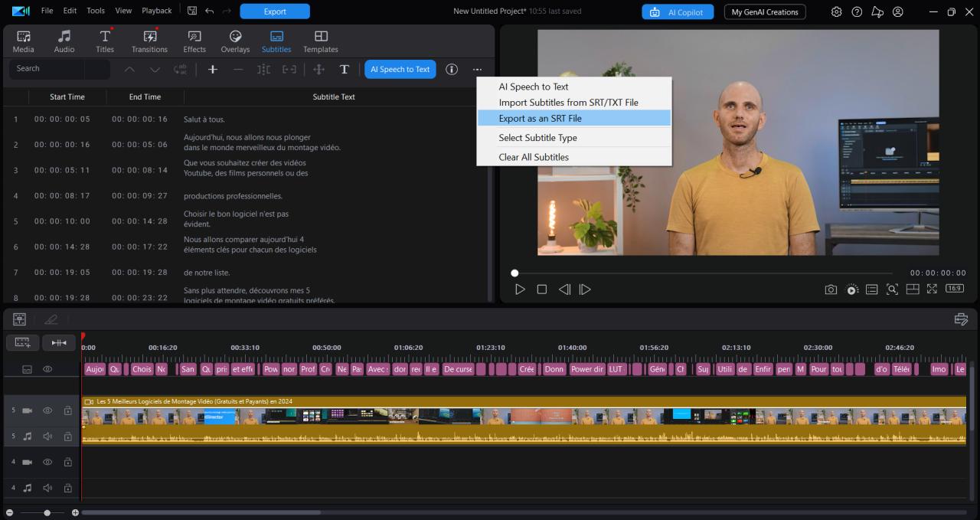The height and width of the screenshot is (520, 980).
Task: Mute audio track 5 with the speaker toggle
Action: tap(46, 436)
